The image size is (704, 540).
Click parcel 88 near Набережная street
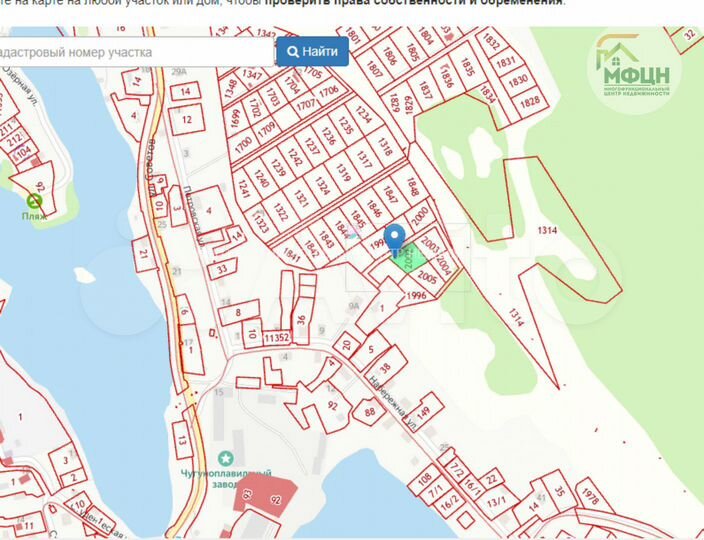(x=370, y=411)
